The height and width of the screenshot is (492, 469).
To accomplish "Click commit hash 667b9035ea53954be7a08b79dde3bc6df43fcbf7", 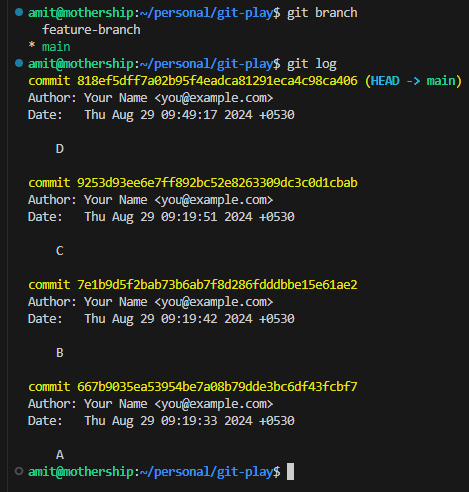I will tap(217, 387).
